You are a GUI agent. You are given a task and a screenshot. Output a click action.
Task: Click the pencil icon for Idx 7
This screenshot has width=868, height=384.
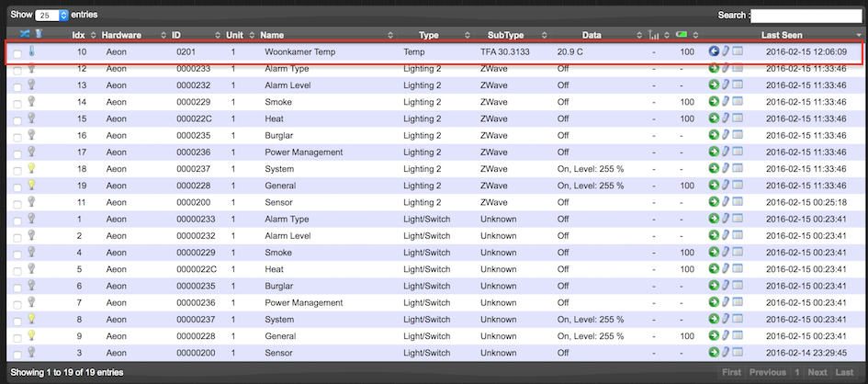click(x=726, y=301)
